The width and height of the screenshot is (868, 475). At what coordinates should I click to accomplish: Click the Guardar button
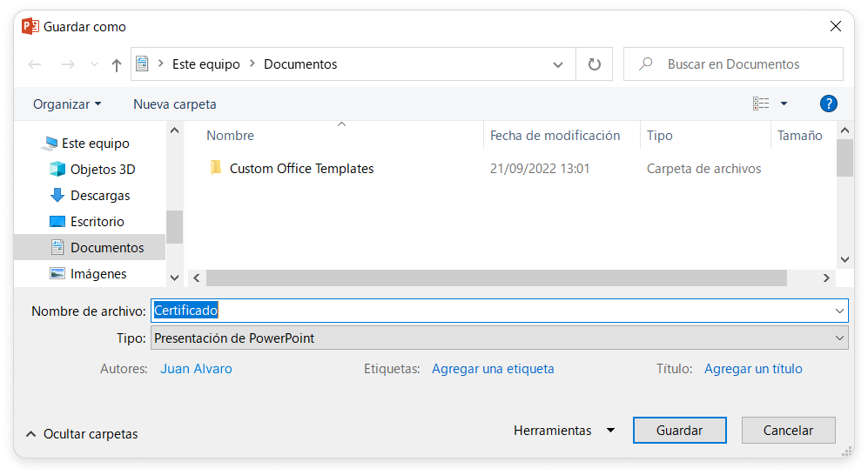(679, 431)
